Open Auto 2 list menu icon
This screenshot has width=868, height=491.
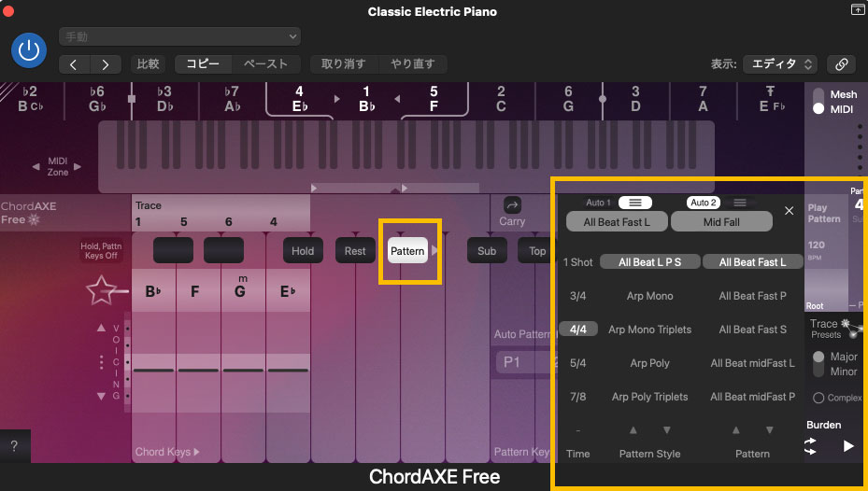click(x=740, y=203)
